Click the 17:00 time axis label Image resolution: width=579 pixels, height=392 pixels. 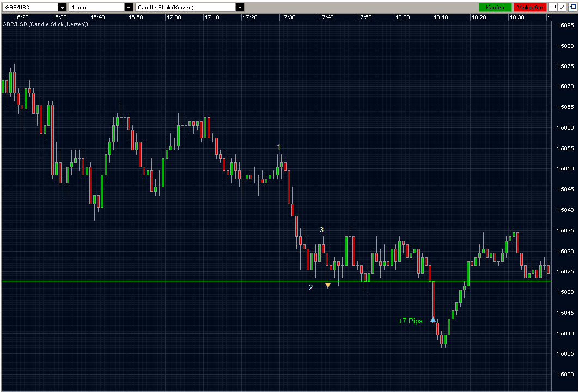pos(174,17)
